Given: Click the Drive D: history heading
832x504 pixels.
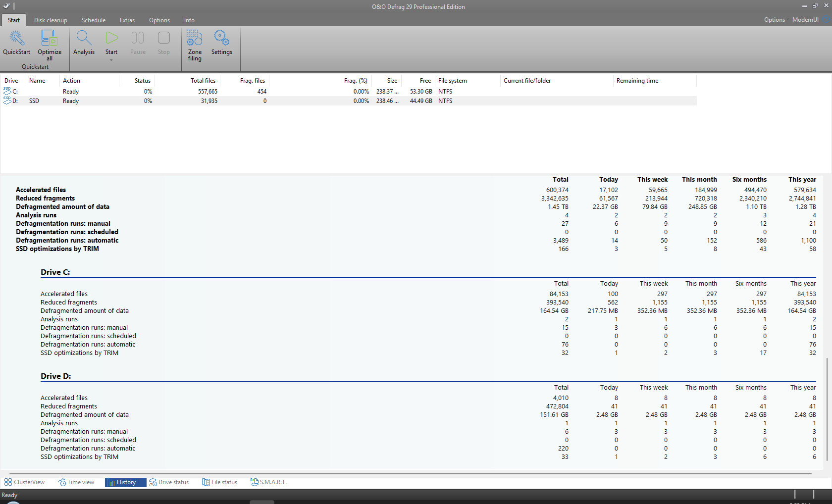Looking at the screenshot, I should click(56, 376).
